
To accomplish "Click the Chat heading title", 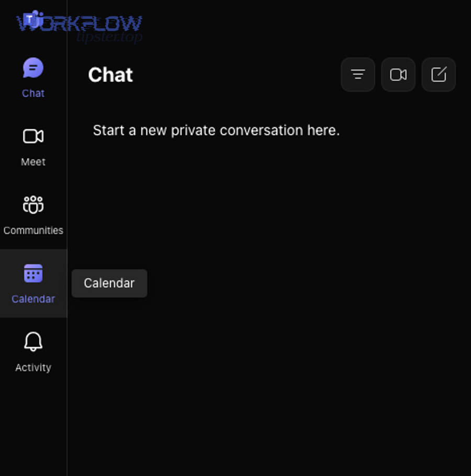I will click(x=110, y=75).
